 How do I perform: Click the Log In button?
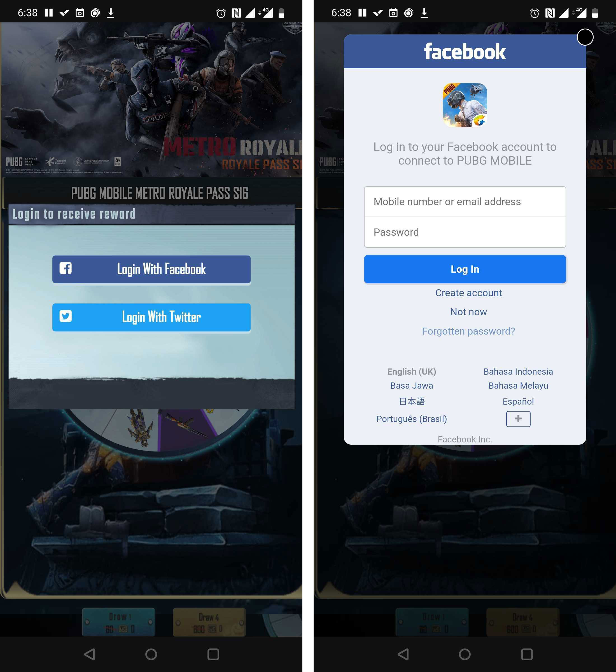point(465,269)
